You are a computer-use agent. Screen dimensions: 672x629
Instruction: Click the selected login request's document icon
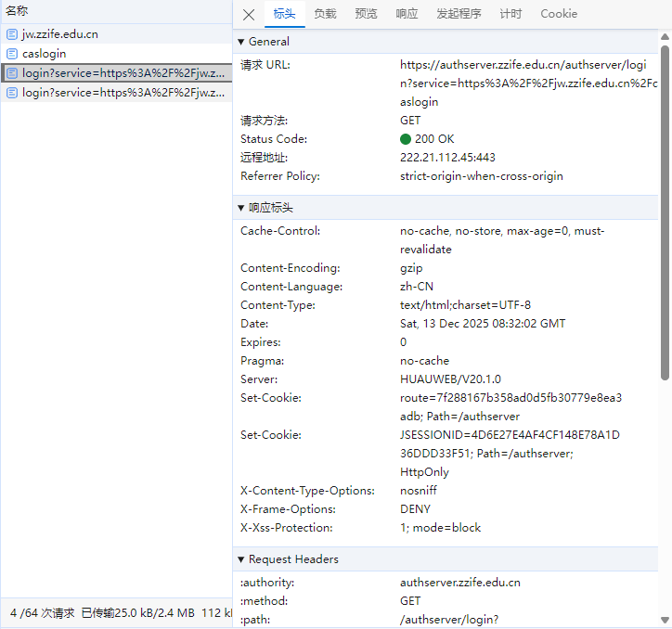point(12,73)
